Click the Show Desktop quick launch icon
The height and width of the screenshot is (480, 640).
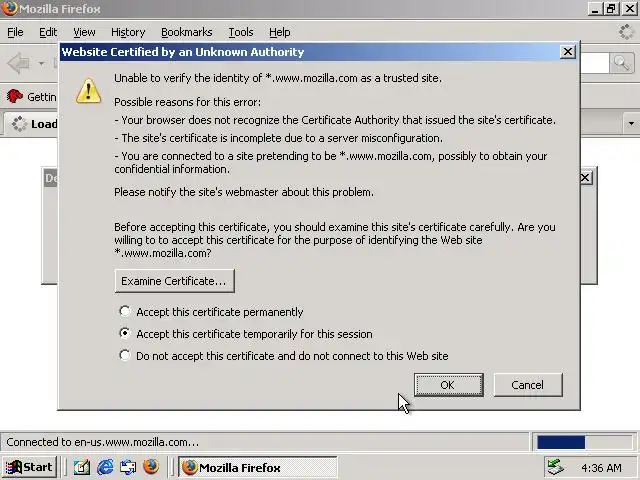[x=128, y=467]
